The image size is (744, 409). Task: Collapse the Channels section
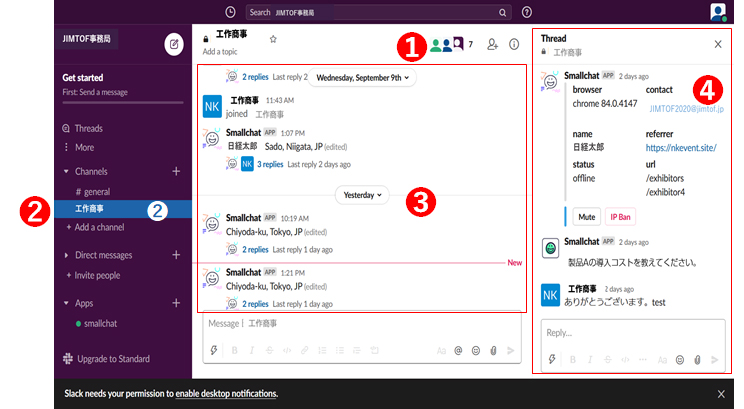66,171
